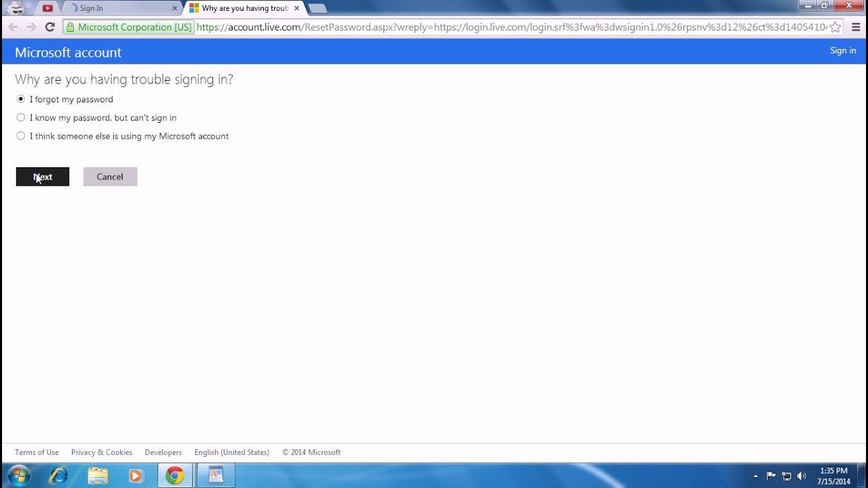The width and height of the screenshot is (868, 488).
Task: Close the Sign In tab
Action: (174, 8)
